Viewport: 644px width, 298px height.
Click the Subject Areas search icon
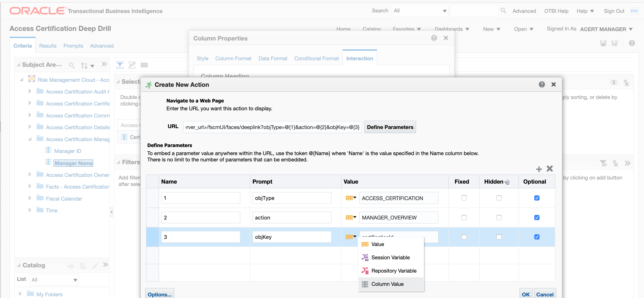coord(71,65)
